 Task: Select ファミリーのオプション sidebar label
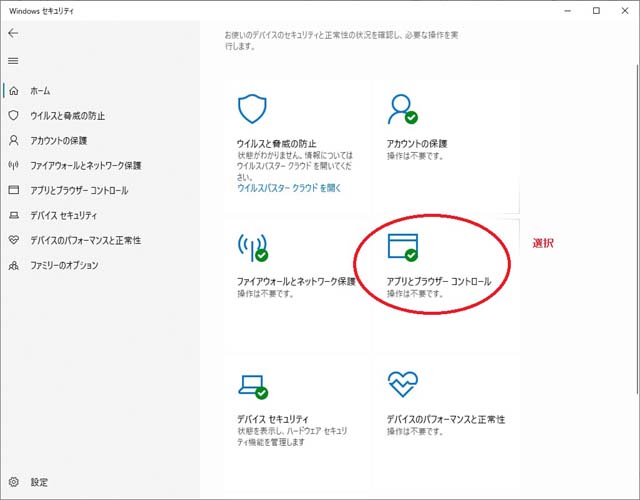point(64,265)
